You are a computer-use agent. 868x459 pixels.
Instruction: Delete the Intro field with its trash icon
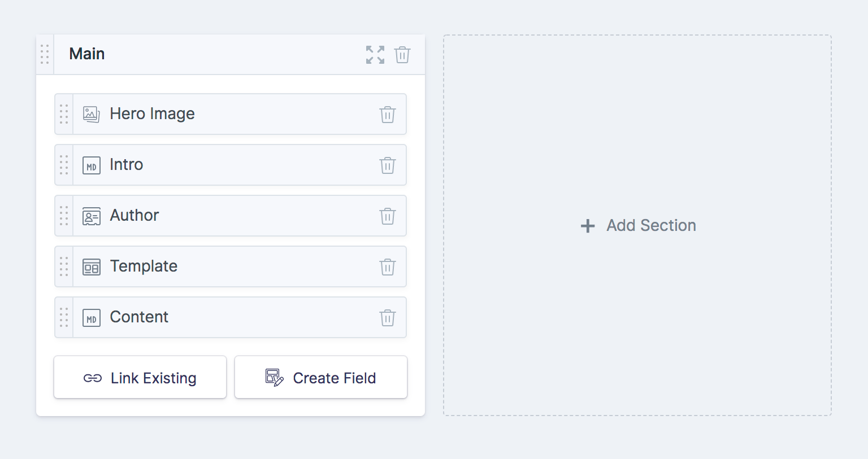388,165
